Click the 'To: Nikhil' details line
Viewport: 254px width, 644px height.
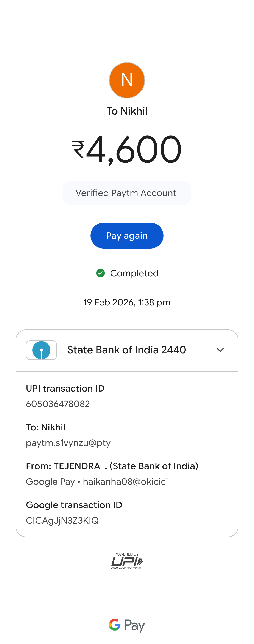click(x=46, y=428)
